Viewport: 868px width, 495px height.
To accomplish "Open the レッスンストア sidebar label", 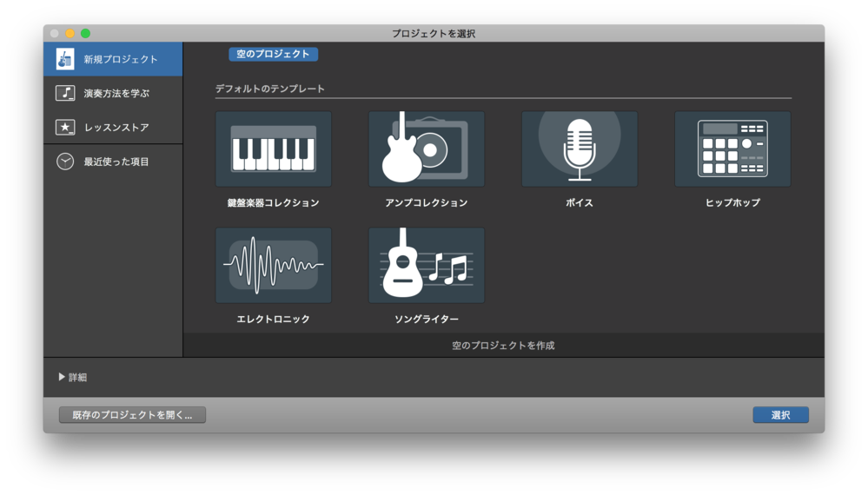I will (x=116, y=128).
